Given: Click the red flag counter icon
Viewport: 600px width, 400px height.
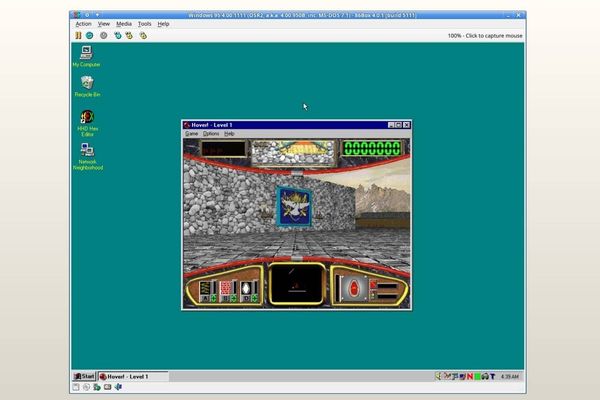Looking at the screenshot, I should pos(373,285).
